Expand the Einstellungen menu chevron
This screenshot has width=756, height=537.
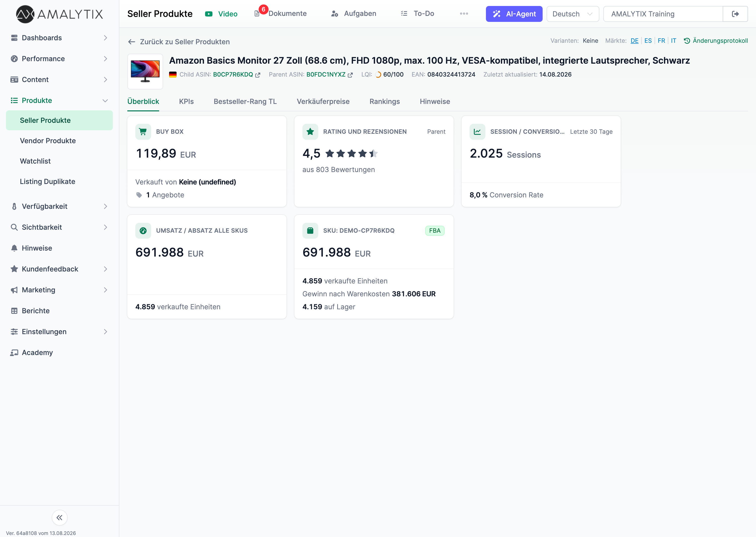pyautogui.click(x=105, y=332)
